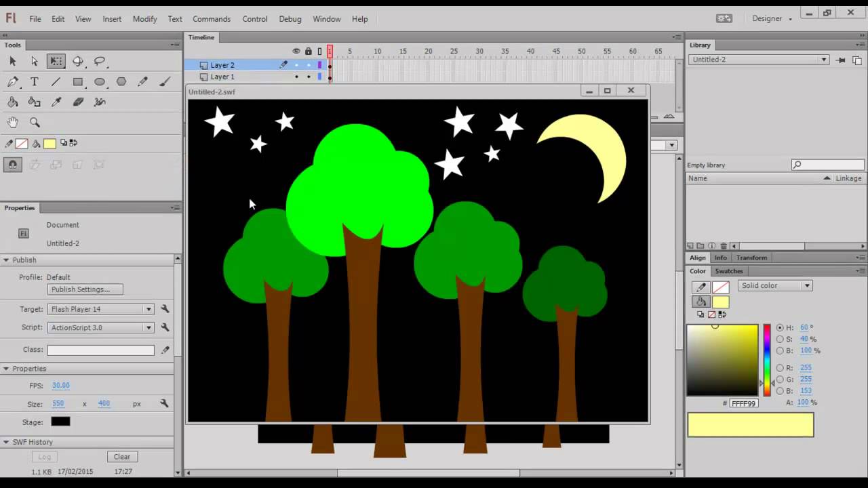868x488 pixels.
Task: Select the Eyedropper tool
Action: pyautogui.click(x=56, y=102)
